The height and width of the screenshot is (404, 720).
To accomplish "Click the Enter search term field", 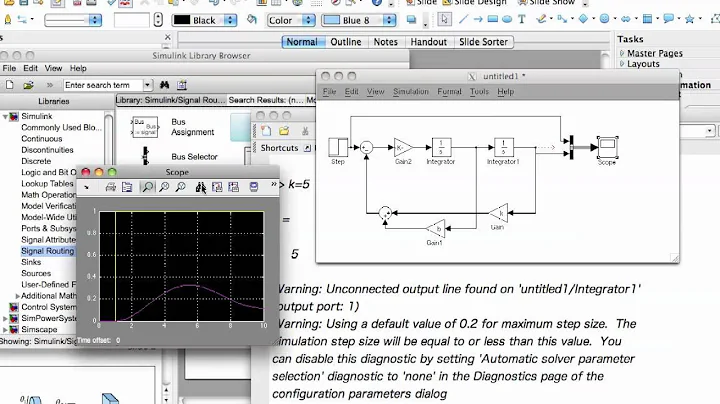I will pos(103,85).
